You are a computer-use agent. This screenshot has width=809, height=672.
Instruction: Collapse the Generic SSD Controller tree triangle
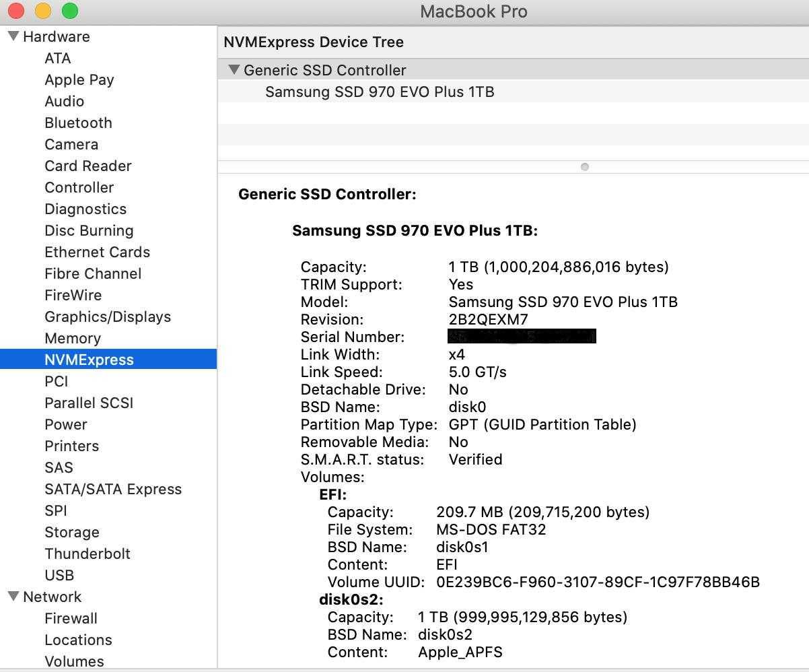pos(234,70)
